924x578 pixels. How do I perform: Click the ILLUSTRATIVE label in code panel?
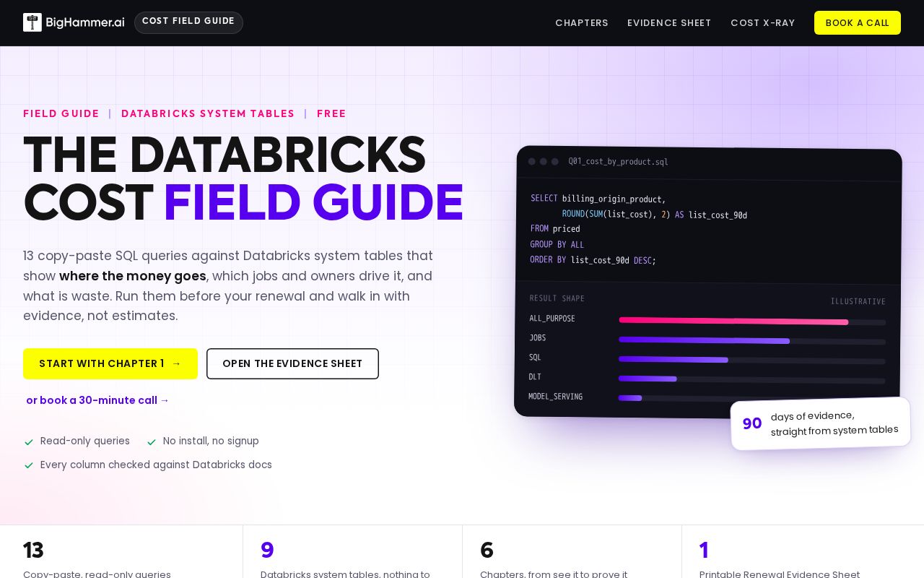858,301
